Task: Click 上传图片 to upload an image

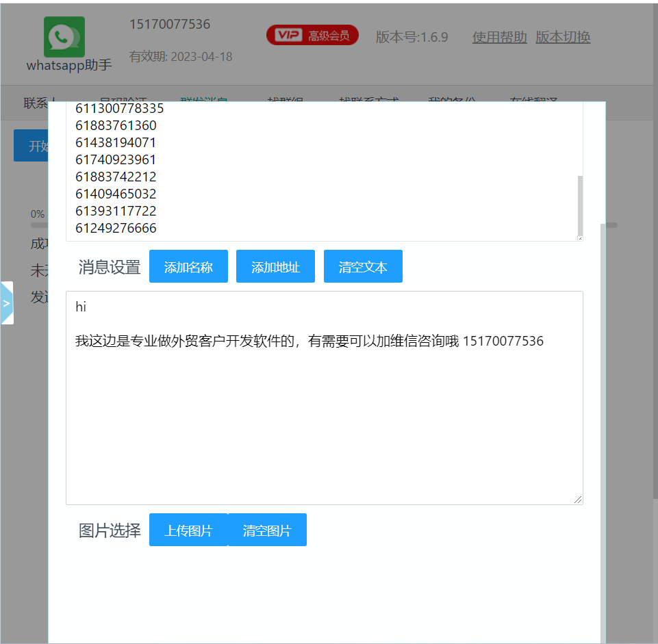Action: pos(188,530)
